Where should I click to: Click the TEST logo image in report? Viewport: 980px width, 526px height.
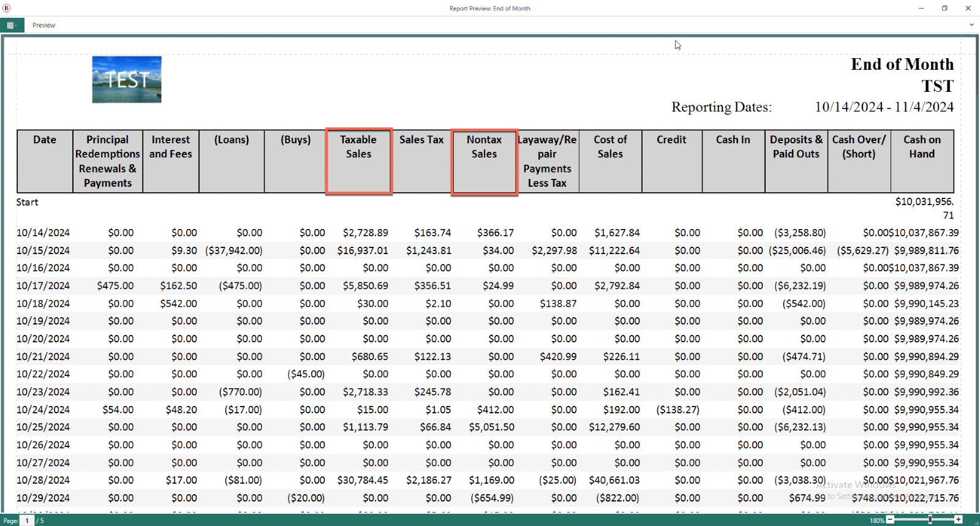pyautogui.click(x=127, y=80)
